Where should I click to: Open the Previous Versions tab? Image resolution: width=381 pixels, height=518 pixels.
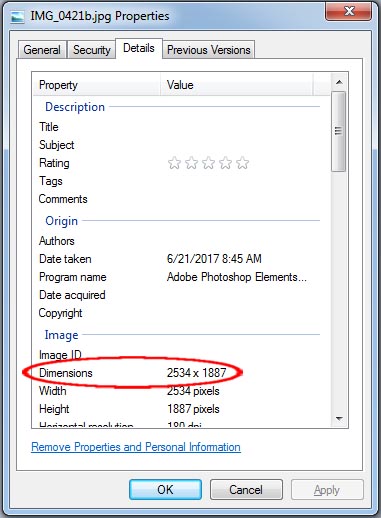click(x=209, y=50)
